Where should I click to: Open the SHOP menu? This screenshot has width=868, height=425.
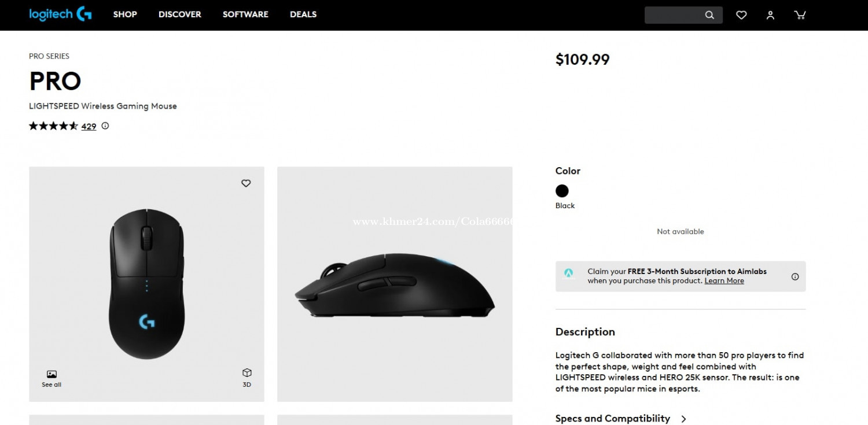125,14
